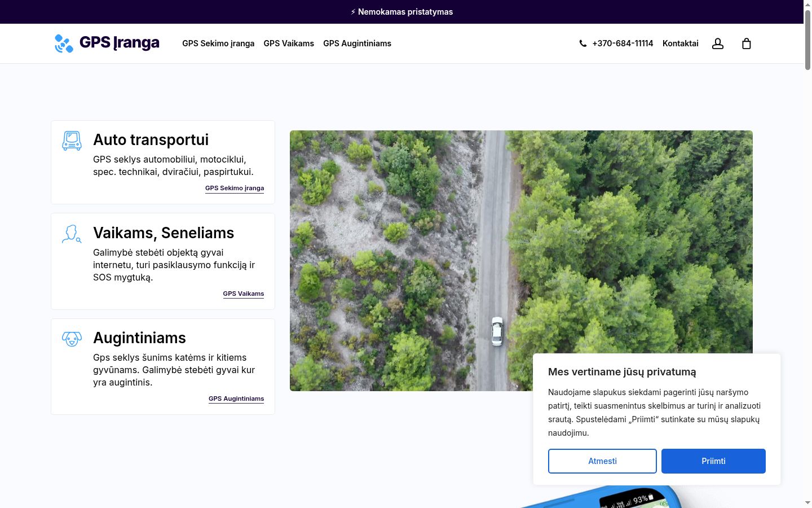
Task: Accept cookies with the Priimti button
Action: coord(713,461)
